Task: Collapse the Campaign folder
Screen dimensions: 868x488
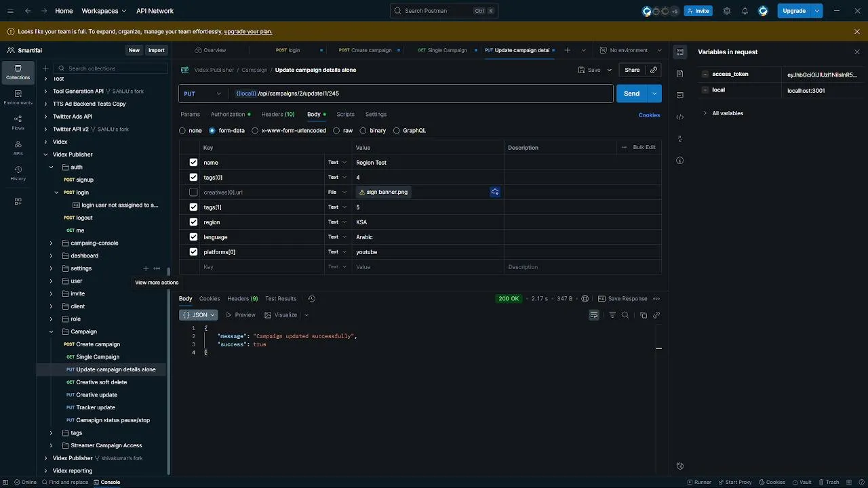Action: [51, 332]
